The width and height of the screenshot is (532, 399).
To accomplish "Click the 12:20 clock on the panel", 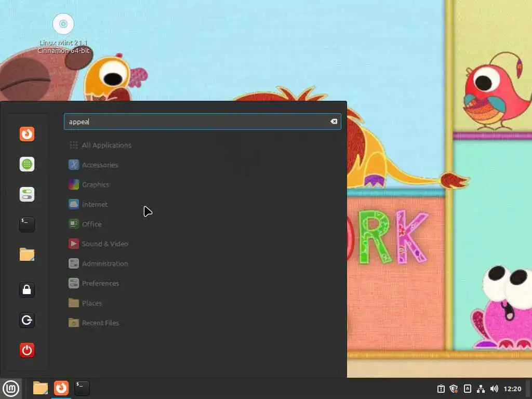I will [x=512, y=389].
